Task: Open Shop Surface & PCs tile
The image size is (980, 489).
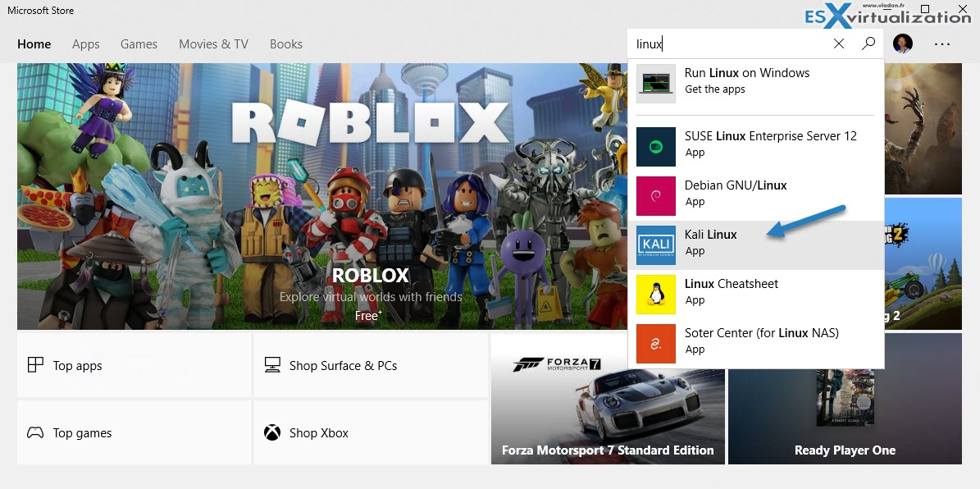Action: (371, 365)
